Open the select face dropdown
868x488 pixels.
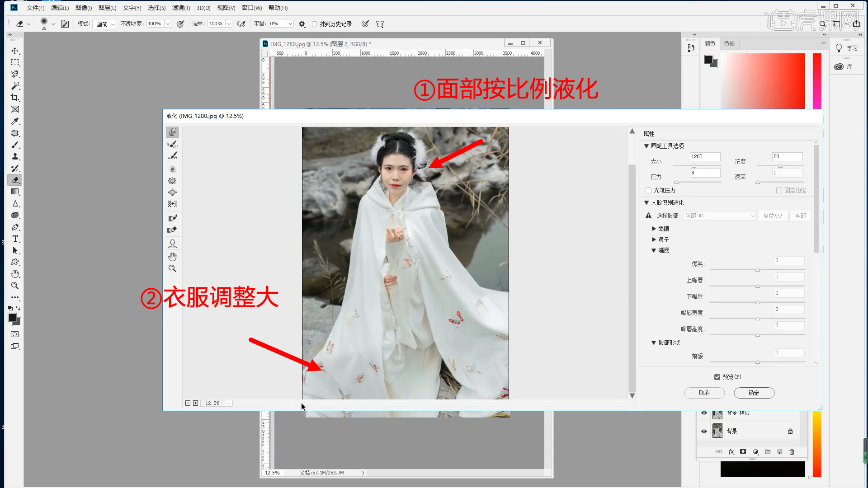coord(719,216)
